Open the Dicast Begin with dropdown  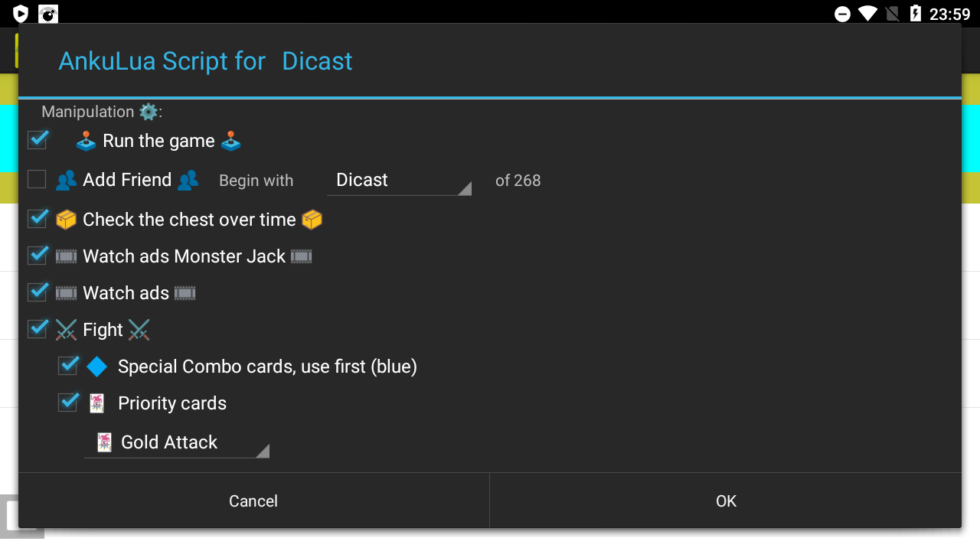[x=399, y=181]
